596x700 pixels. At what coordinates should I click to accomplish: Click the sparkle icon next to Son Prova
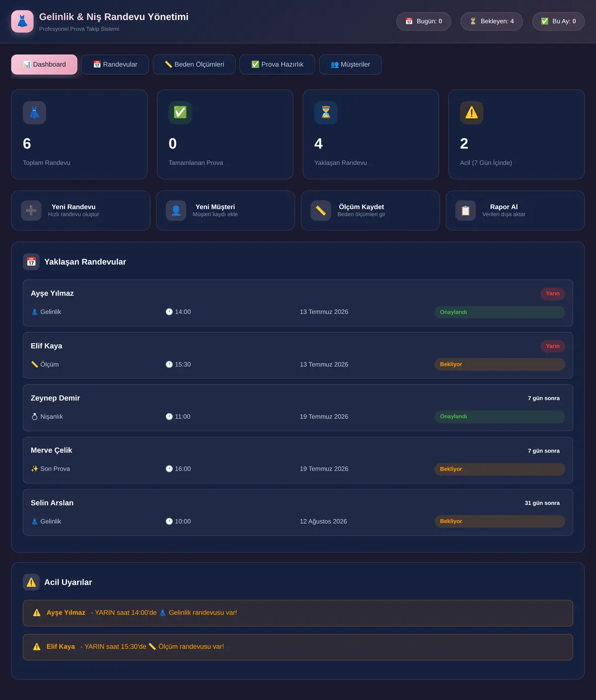pyautogui.click(x=35, y=468)
